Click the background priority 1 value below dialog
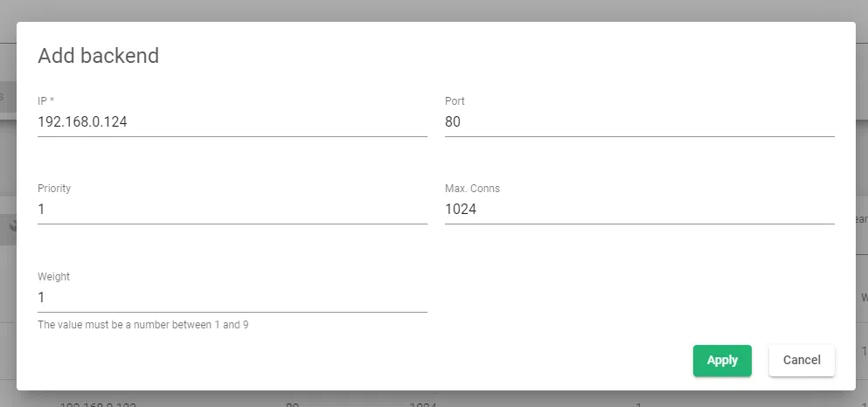Image resolution: width=868 pixels, height=407 pixels. (x=638, y=403)
